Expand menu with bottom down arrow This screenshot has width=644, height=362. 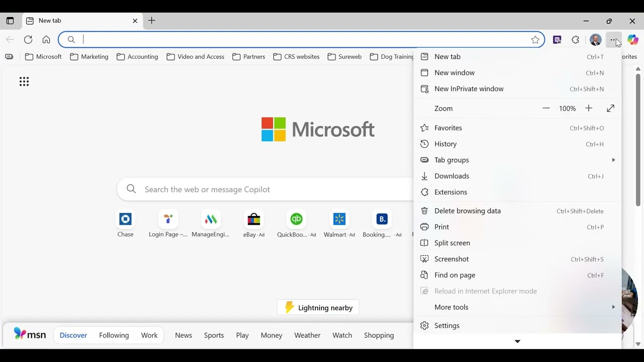[517, 341]
